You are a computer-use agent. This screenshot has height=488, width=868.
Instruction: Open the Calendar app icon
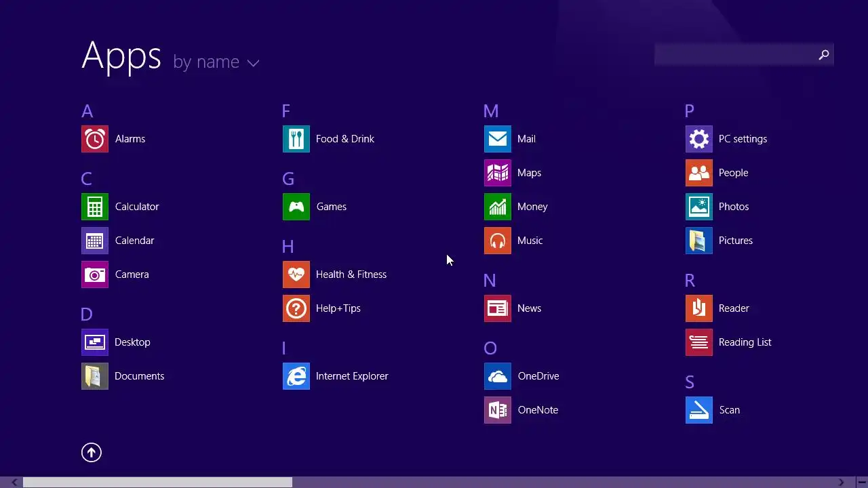tap(95, 241)
